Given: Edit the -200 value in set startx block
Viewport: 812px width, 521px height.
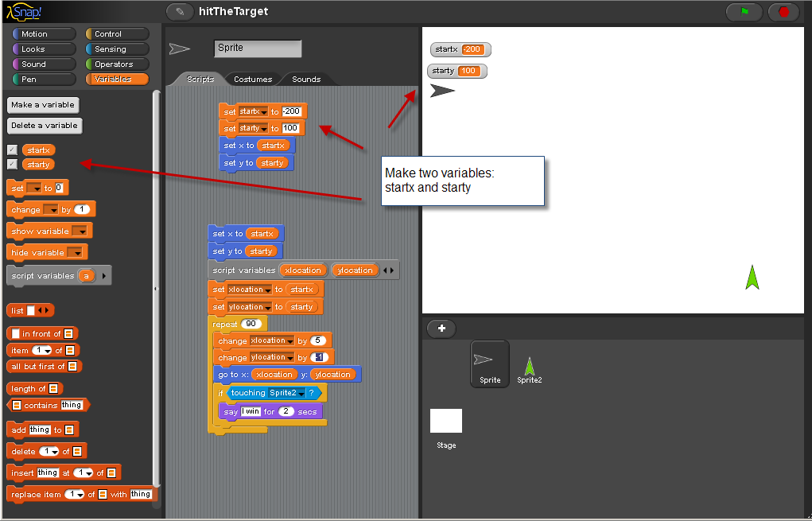Looking at the screenshot, I should click(x=291, y=111).
